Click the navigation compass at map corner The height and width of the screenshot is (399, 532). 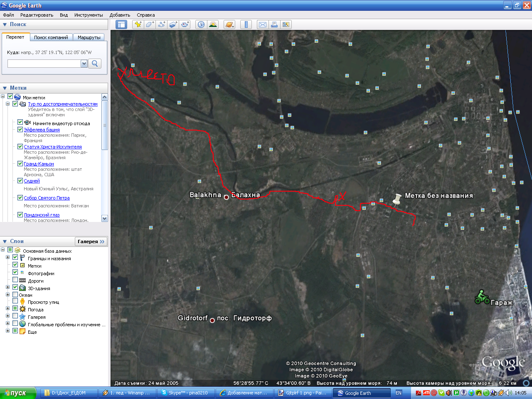(x=527, y=383)
